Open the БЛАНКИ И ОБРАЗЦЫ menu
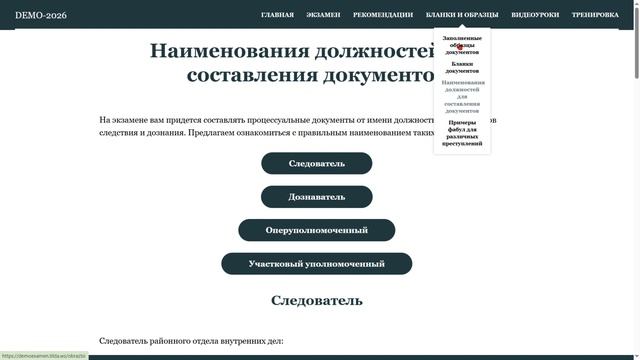 pyautogui.click(x=462, y=15)
